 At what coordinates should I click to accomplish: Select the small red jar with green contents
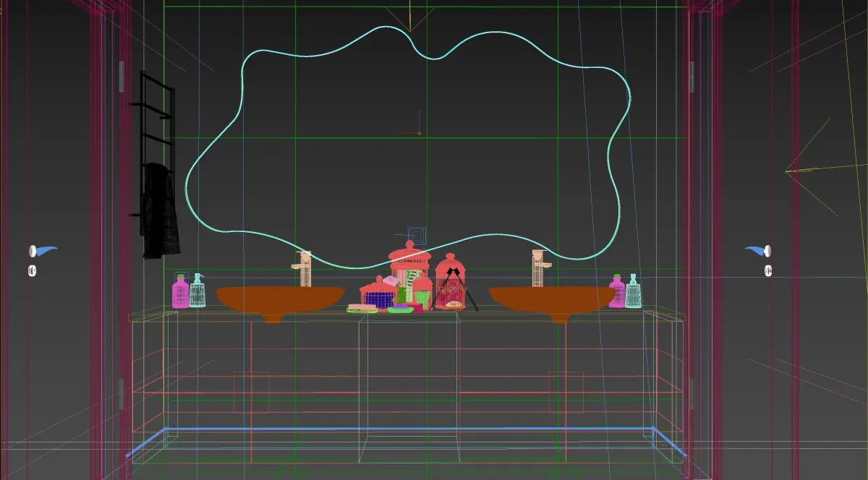coord(422,291)
